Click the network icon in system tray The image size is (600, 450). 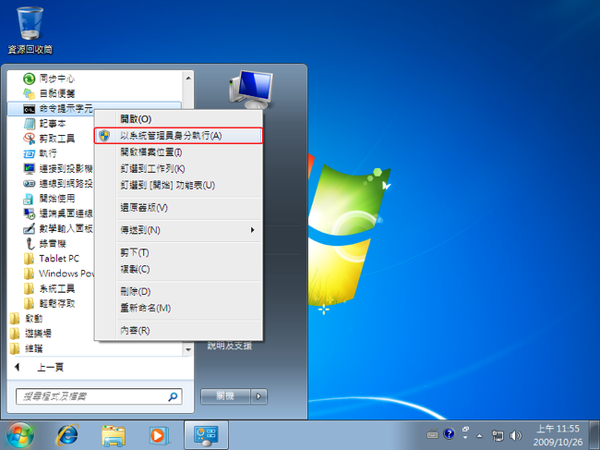coord(497,435)
